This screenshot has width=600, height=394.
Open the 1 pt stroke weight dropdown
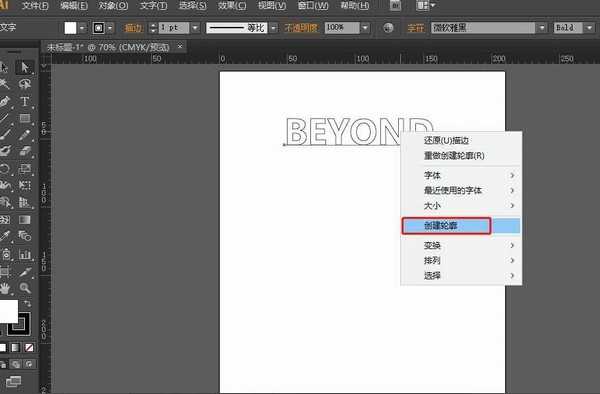pos(196,28)
